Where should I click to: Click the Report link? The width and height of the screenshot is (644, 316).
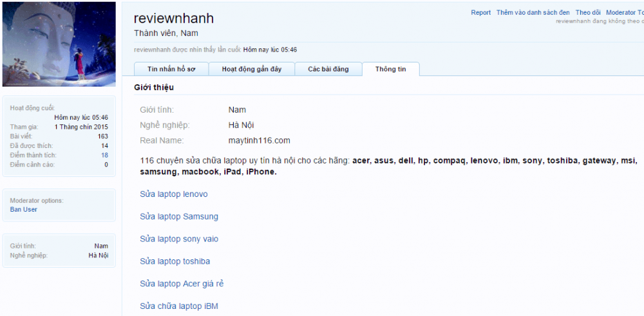(480, 13)
